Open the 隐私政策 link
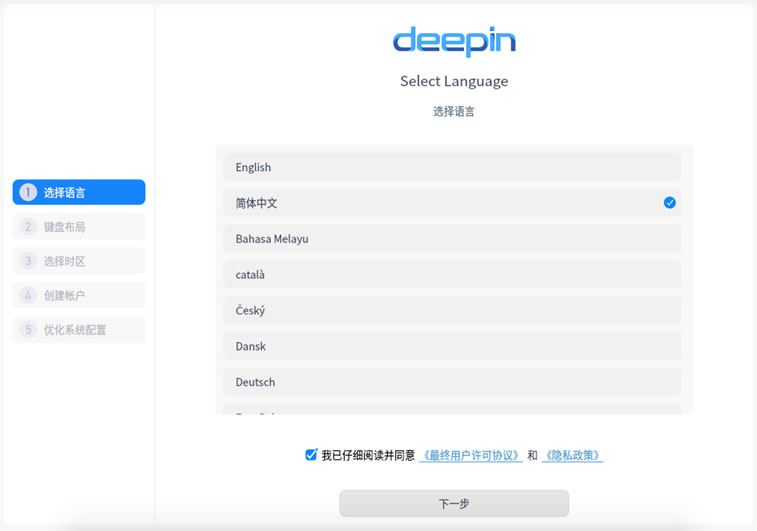 pyautogui.click(x=572, y=455)
